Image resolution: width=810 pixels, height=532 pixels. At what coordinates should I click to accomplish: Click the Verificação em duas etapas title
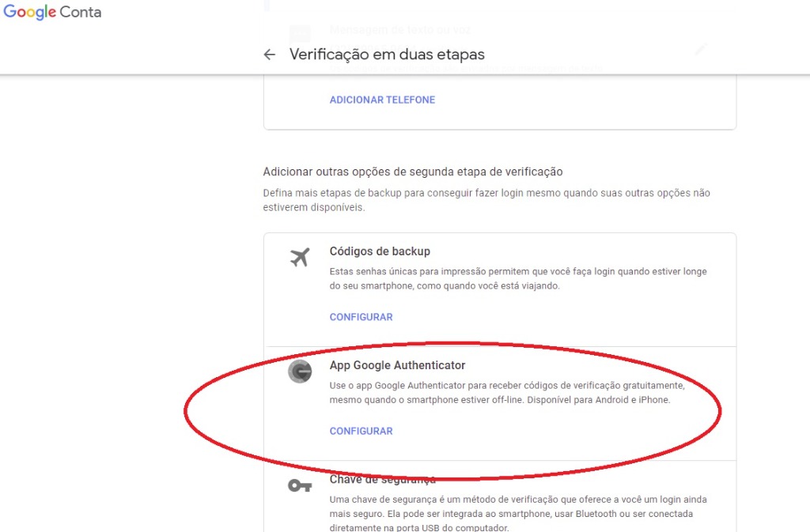(387, 55)
